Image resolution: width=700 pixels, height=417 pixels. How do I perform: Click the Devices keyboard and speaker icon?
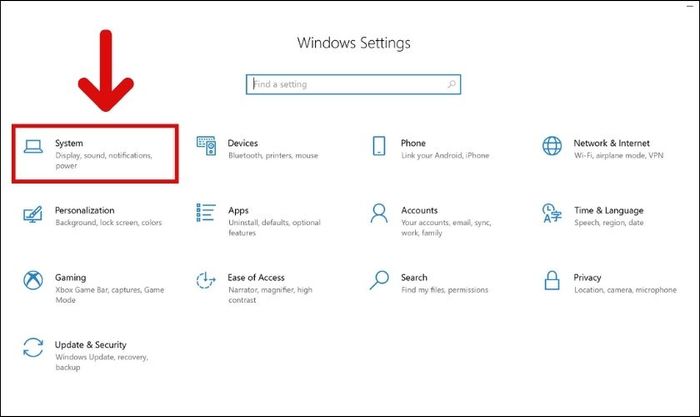[x=206, y=146]
